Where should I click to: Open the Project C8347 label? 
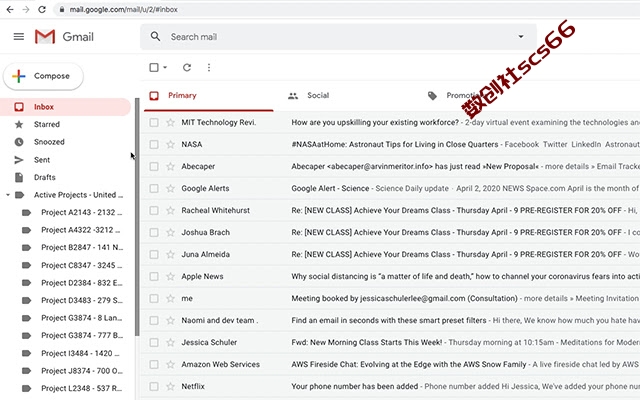pyautogui.click(x=81, y=265)
